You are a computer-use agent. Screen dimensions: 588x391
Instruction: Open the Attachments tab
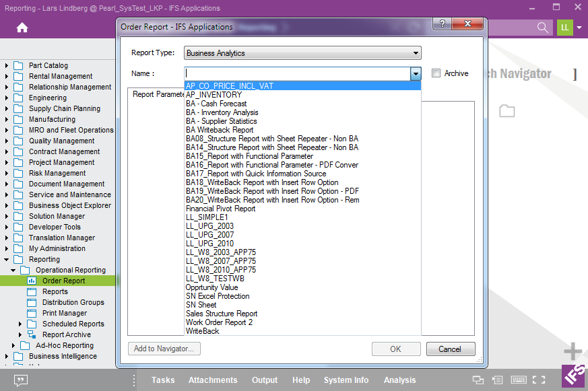coord(213,380)
